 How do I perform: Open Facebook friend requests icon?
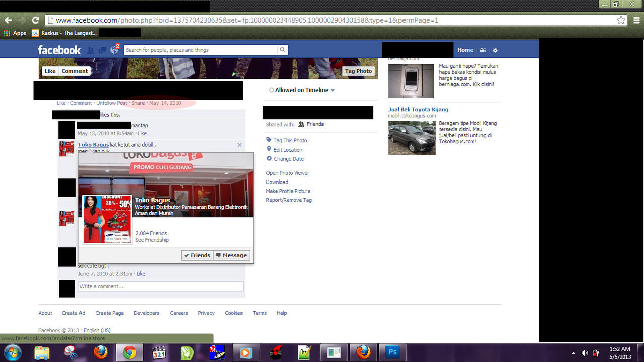pos(91,50)
